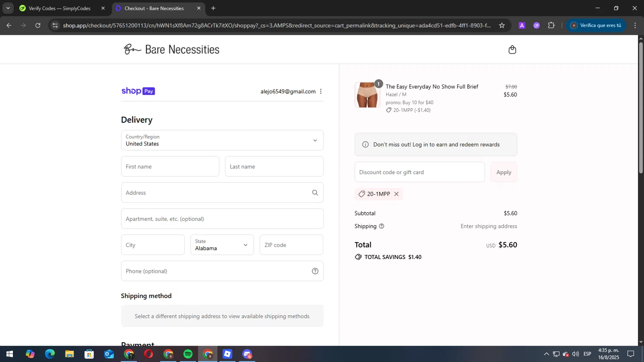
Task: Open Microsoft Edge from the taskbar
Action: click(x=50, y=354)
